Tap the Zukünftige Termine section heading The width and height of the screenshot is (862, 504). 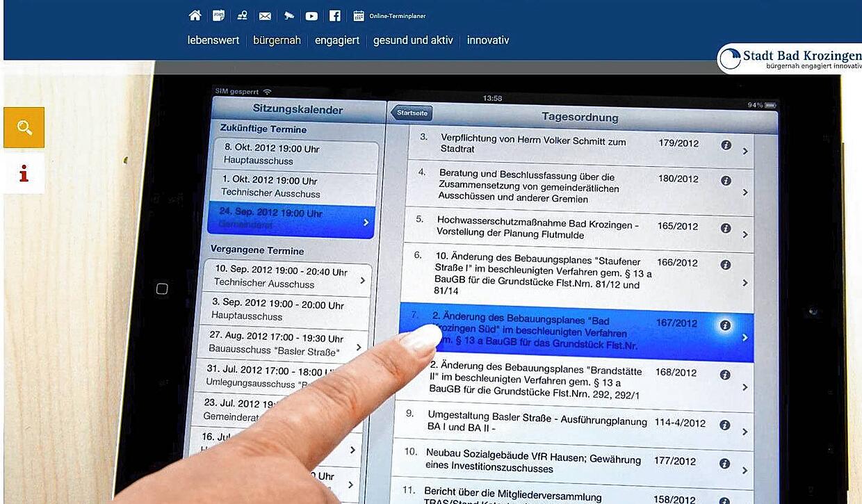coord(263,129)
